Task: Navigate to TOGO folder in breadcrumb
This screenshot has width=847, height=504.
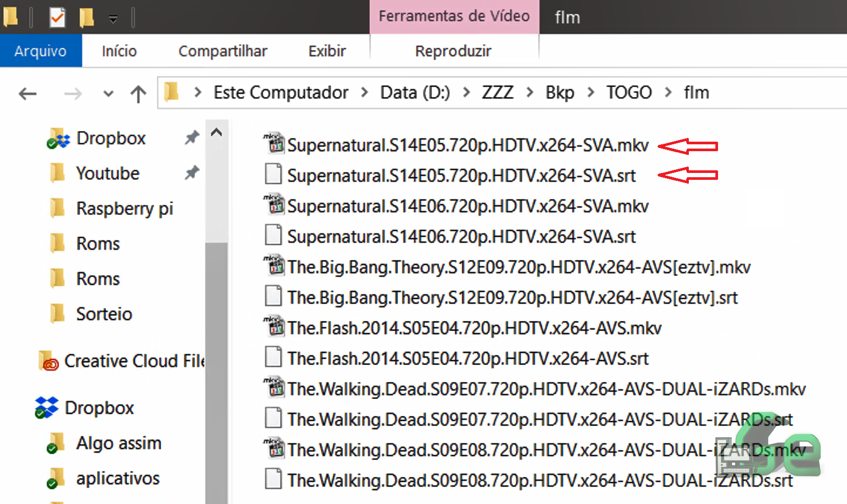Action: click(x=629, y=92)
